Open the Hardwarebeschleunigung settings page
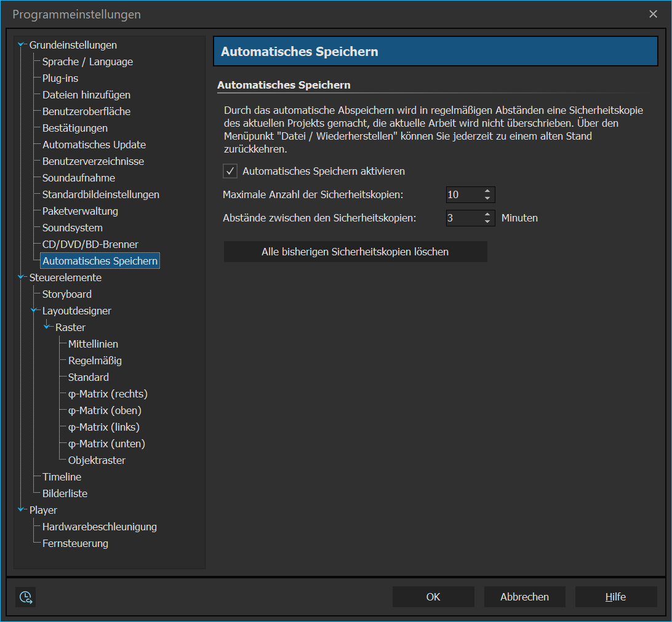 [x=99, y=527]
